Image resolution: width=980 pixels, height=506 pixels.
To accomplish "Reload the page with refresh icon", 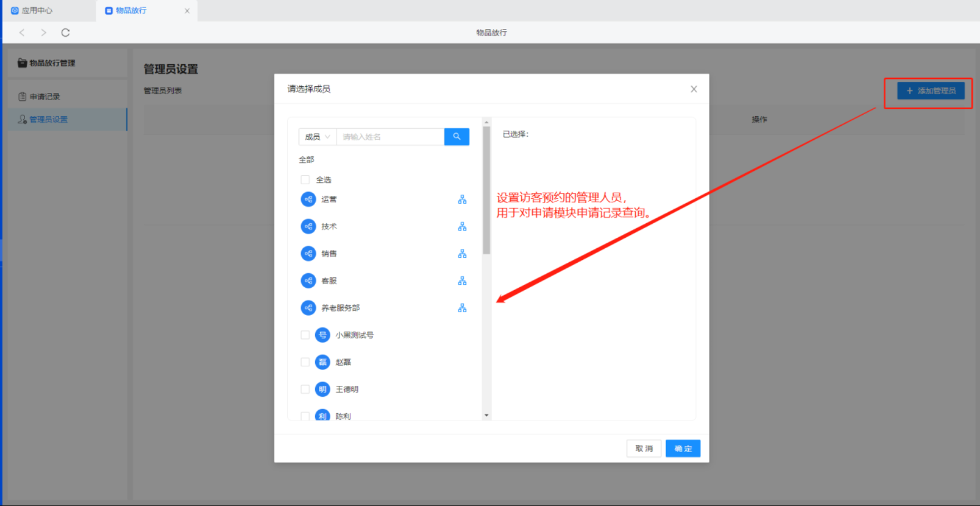I will coord(65,33).
